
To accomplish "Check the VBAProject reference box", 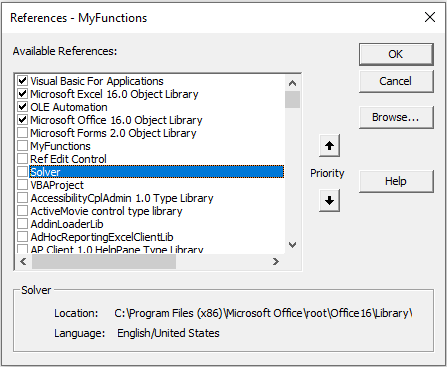I will coord(22,185).
